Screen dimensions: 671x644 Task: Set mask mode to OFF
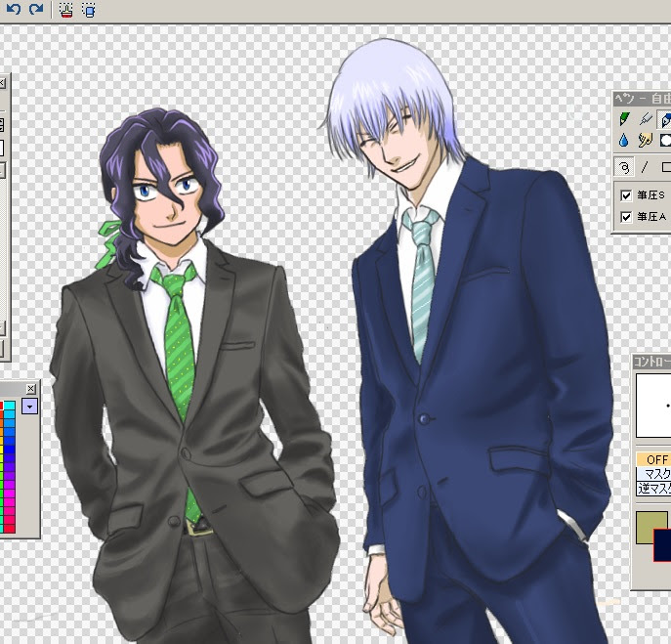point(653,459)
